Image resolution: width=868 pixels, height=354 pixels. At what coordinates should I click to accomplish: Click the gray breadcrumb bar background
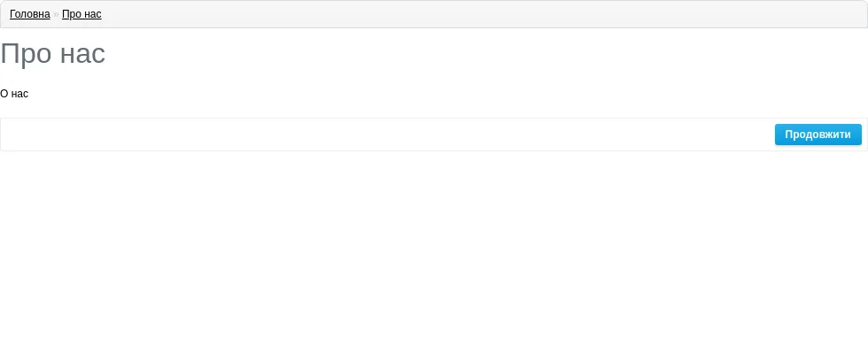[443, 14]
